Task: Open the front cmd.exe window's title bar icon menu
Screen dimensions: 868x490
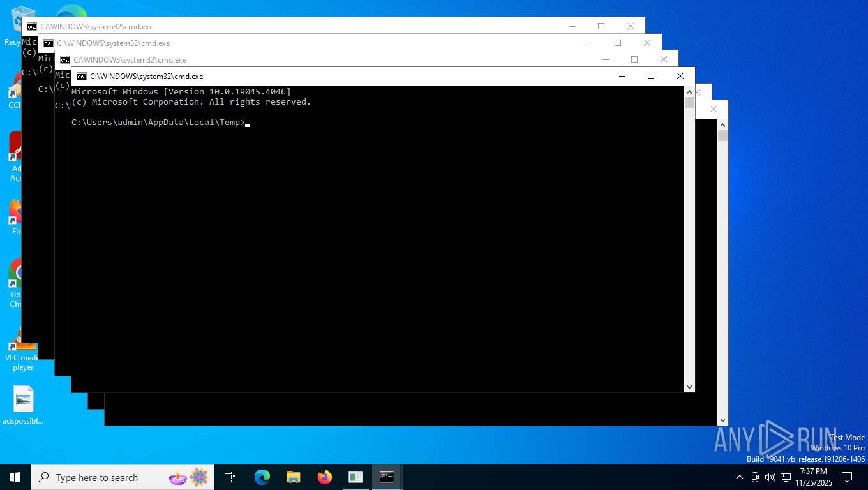Action: pos(81,77)
